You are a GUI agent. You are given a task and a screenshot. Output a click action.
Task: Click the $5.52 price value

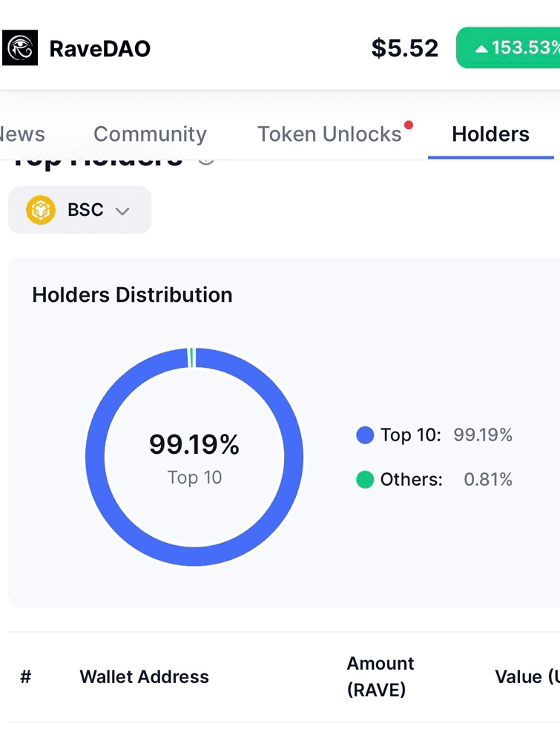(405, 48)
